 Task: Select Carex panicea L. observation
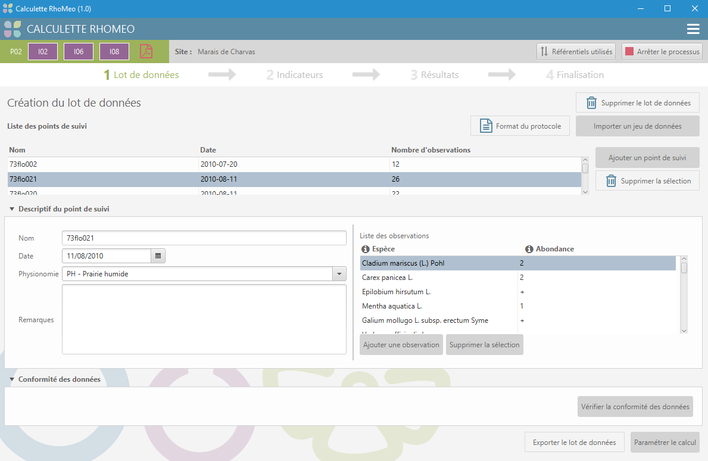pos(518,278)
